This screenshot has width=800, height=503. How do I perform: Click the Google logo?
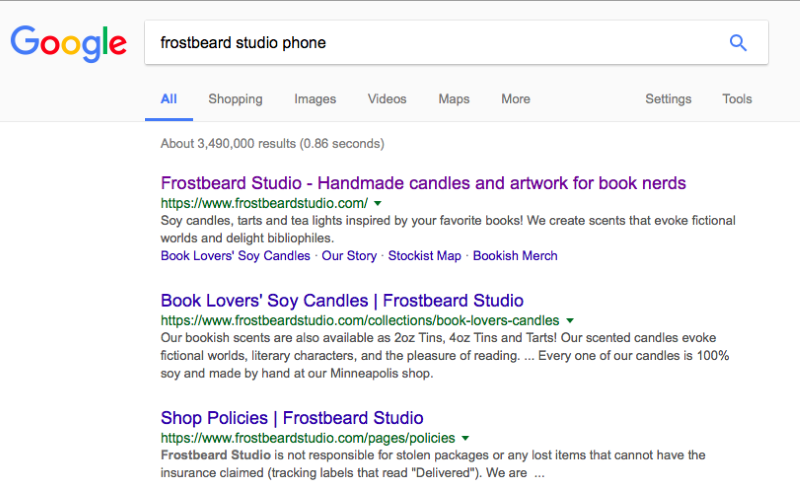click(x=68, y=44)
